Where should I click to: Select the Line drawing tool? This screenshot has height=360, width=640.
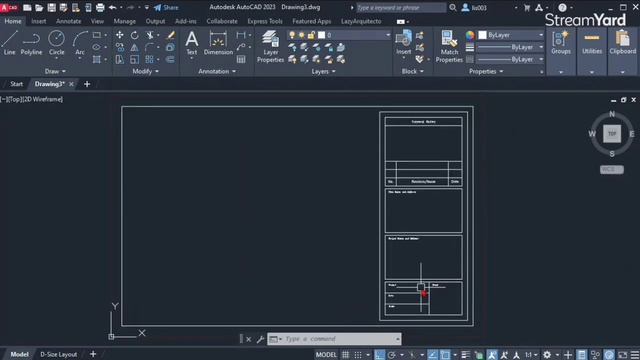click(9, 43)
